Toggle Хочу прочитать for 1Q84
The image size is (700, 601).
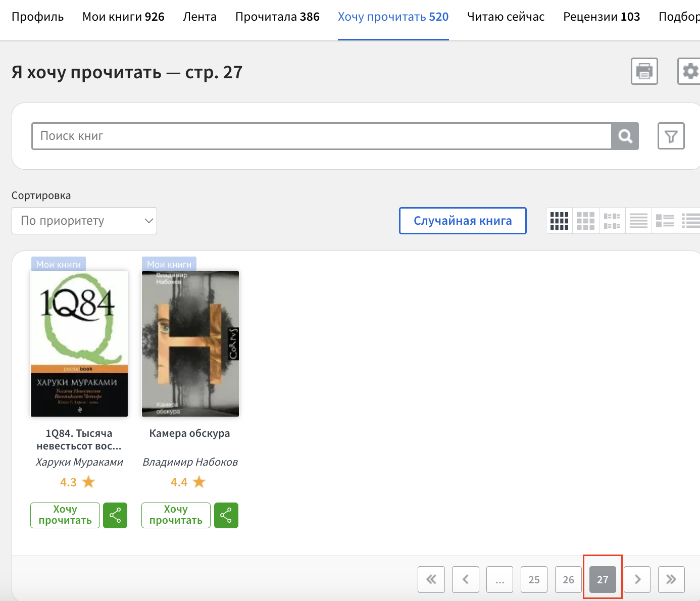[65, 515]
